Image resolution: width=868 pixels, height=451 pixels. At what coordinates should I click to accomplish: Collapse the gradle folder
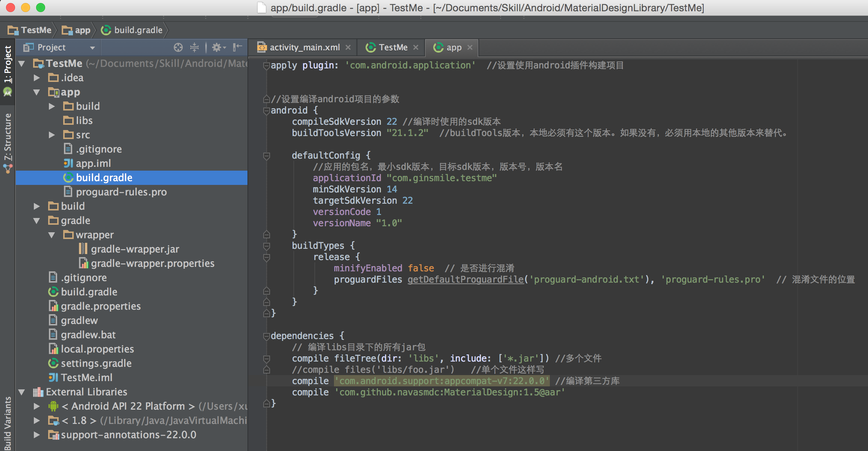pyautogui.click(x=37, y=221)
